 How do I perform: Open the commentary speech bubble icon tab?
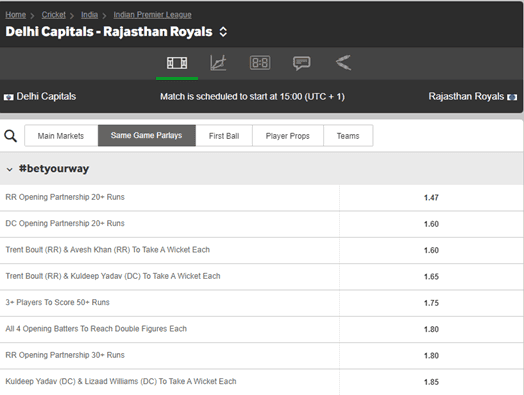tap(301, 63)
